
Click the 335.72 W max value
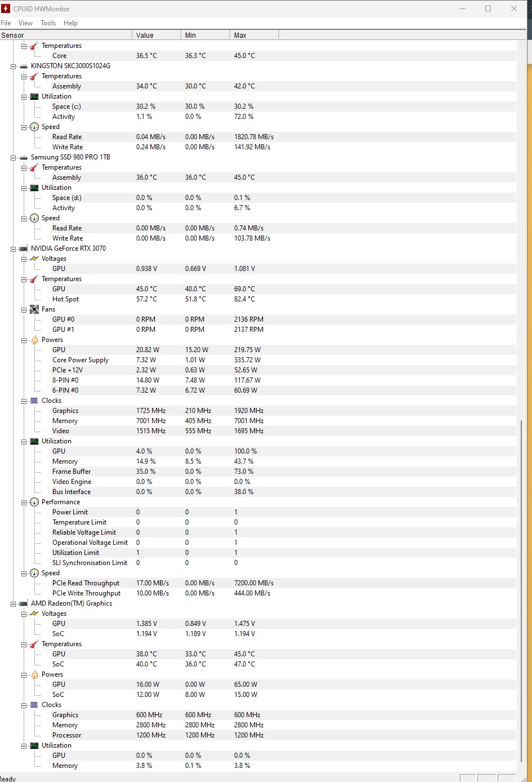(x=247, y=360)
